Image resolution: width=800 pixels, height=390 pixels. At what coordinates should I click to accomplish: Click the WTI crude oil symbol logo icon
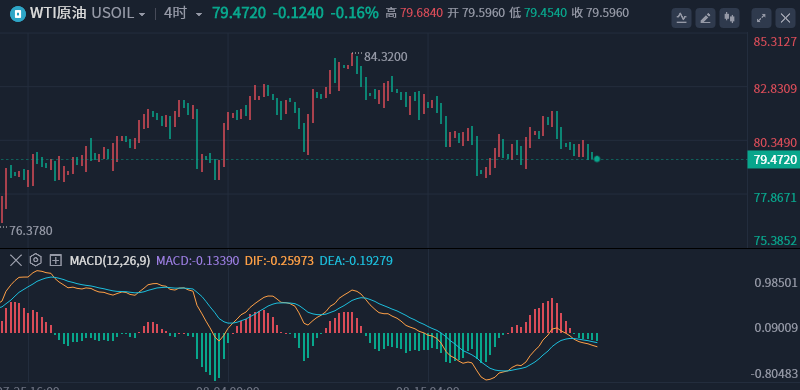(17, 14)
